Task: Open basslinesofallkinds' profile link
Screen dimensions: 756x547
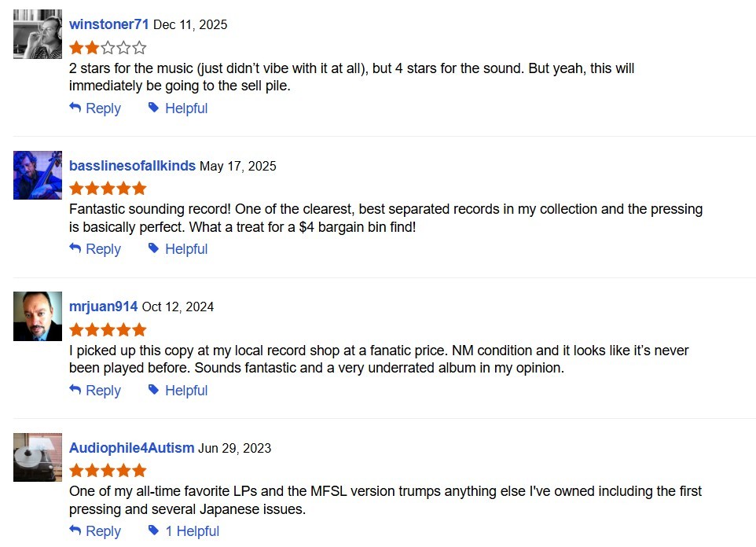Action: point(132,166)
